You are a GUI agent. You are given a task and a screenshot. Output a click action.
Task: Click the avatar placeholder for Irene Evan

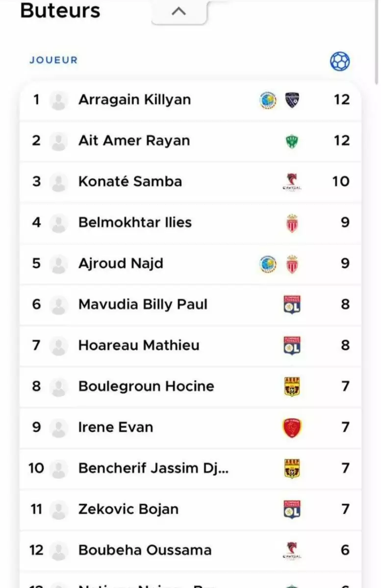click(58, 428)
